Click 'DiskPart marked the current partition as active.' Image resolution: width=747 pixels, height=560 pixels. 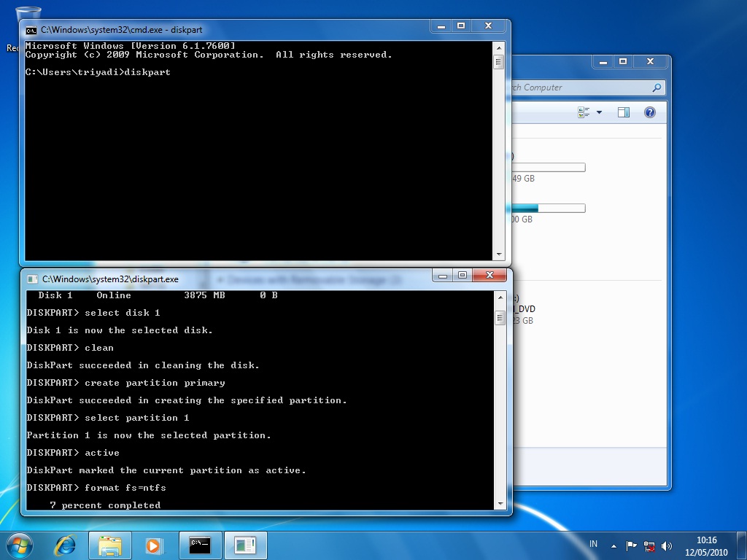[166, 470]
